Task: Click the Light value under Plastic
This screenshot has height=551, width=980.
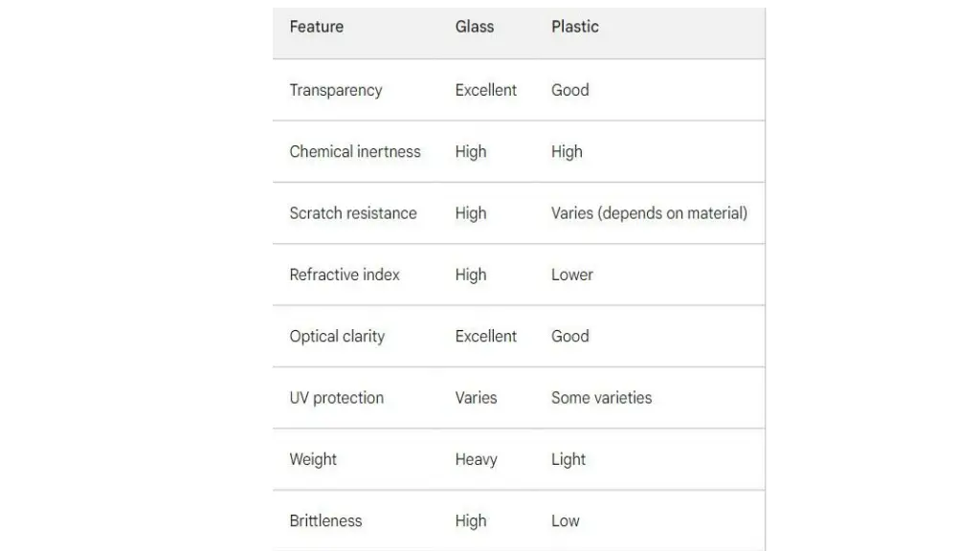Action: pyautogui.click(x=568, y=460)
